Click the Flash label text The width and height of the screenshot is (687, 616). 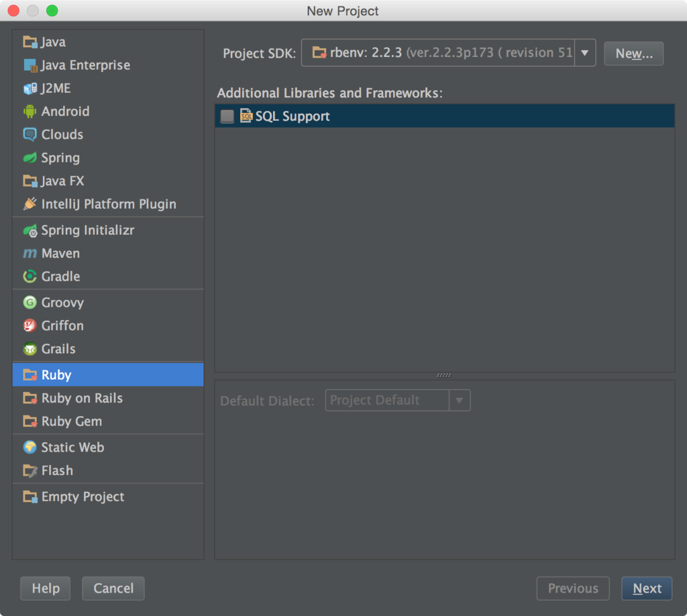(57, 470)
